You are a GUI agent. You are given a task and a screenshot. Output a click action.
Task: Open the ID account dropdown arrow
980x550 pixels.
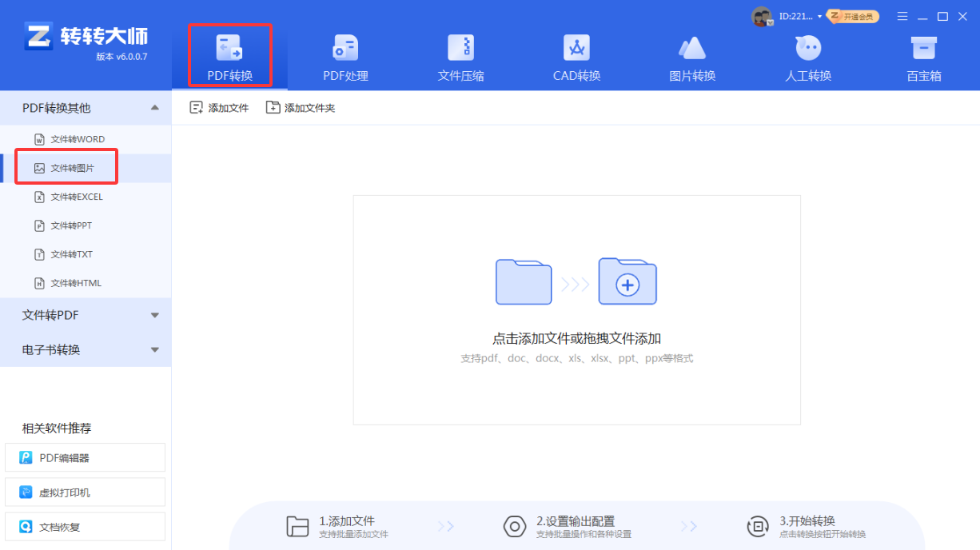click(x=819, y=17)
